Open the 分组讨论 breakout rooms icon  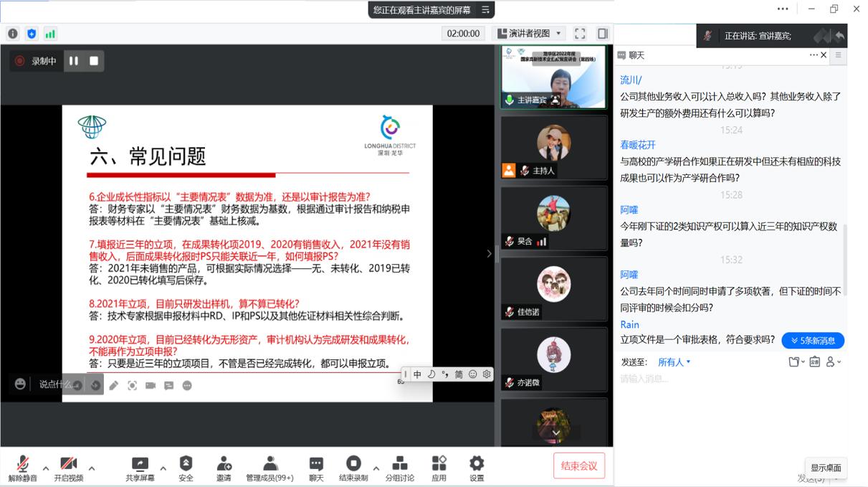pos(400,464)
